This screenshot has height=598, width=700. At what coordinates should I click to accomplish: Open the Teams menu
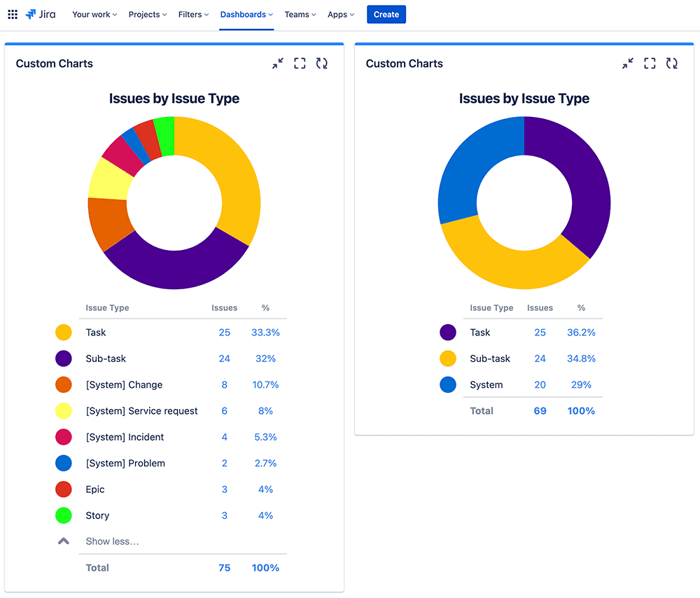(300, 14)
